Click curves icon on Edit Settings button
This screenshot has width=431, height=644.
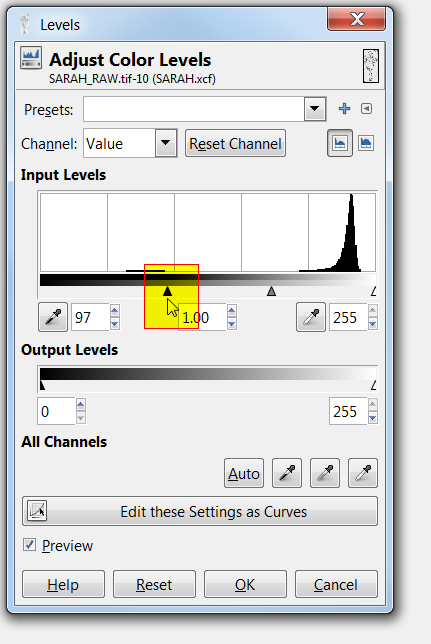(x=37, y=511)
